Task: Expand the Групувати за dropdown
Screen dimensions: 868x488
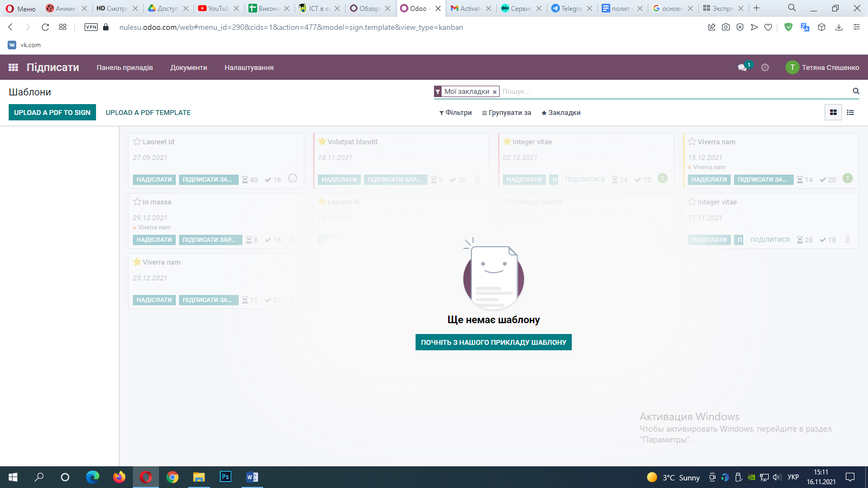Action: tap(507, 113)
